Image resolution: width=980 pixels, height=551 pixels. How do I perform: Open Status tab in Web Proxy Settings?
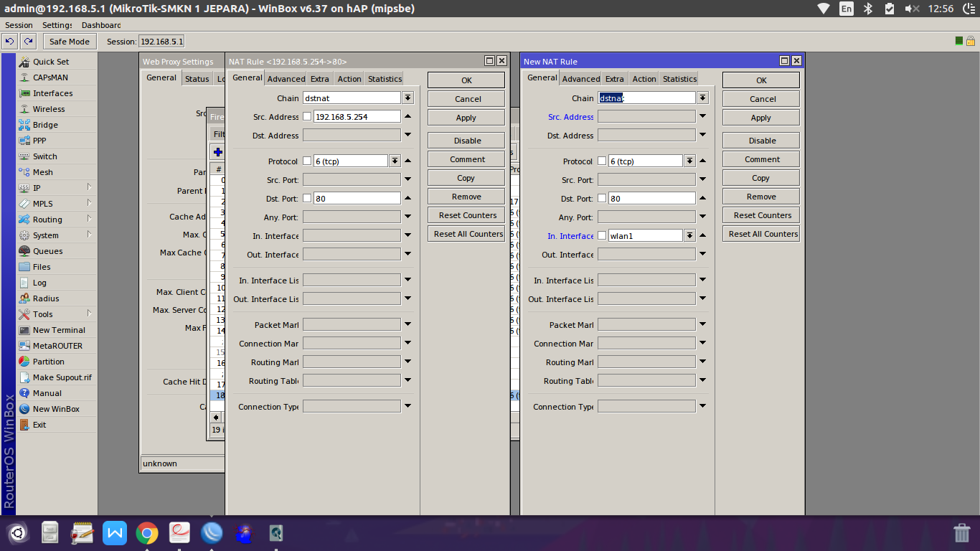point(197,79)
